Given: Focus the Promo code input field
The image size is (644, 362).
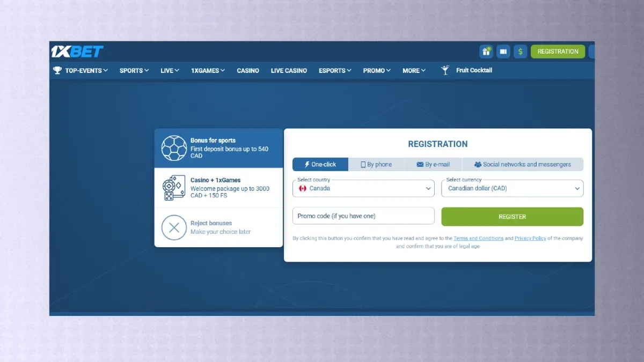Looking at the screenshot, I should 363,216.
